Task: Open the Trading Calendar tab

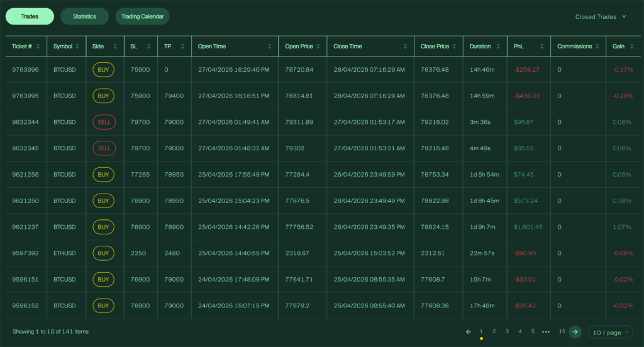Action: click(142, 16)
